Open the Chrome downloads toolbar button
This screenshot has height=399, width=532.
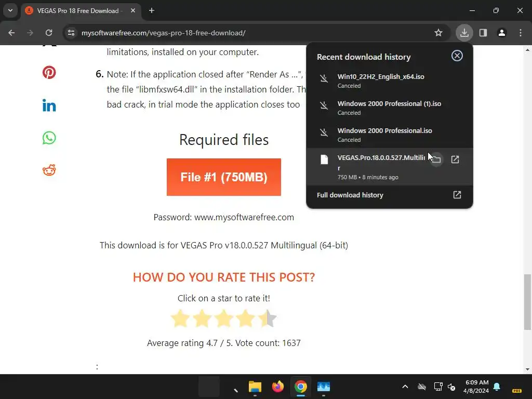click(464, 33)
